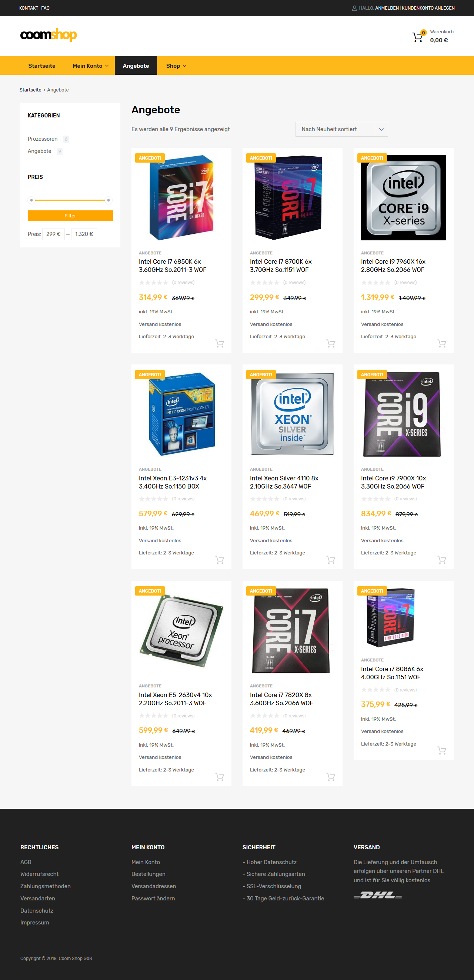The image size is (474, 980).
Task: Click the left price slider handle
Action: [x=31, y=200]
